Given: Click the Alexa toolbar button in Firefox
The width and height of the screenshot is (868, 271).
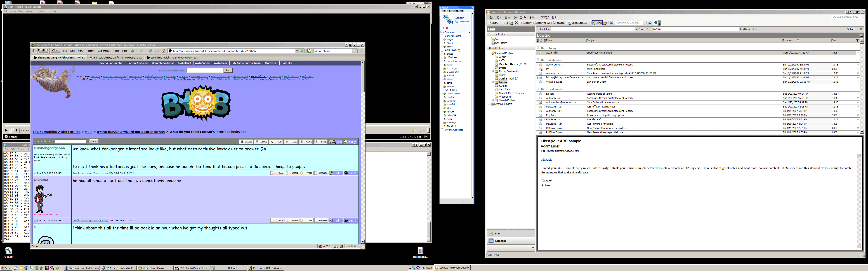Looking at the screenshot, I should click(x=55, y=51).
